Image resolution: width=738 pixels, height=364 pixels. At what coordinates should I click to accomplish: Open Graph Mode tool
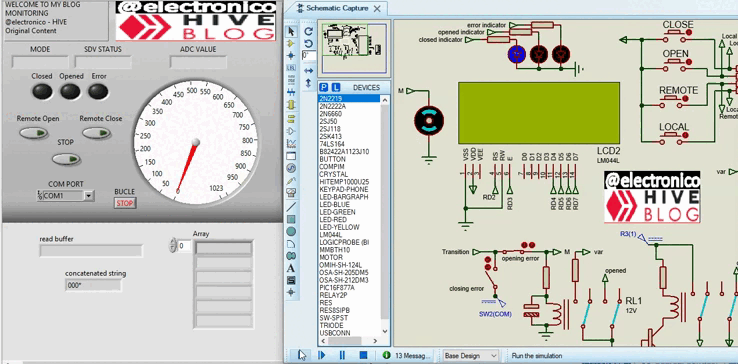291,143
